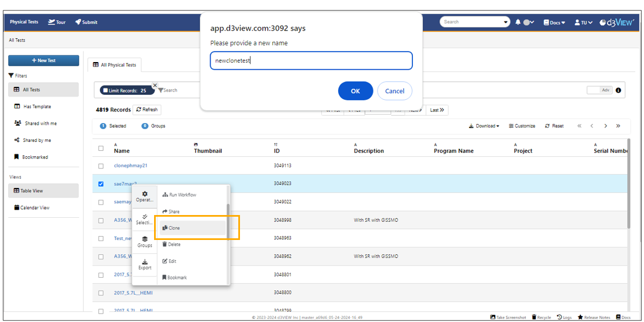Check the row checkbox for ID 3048963
This screenshot has height=322, width=644.
[x=101, y=239]
